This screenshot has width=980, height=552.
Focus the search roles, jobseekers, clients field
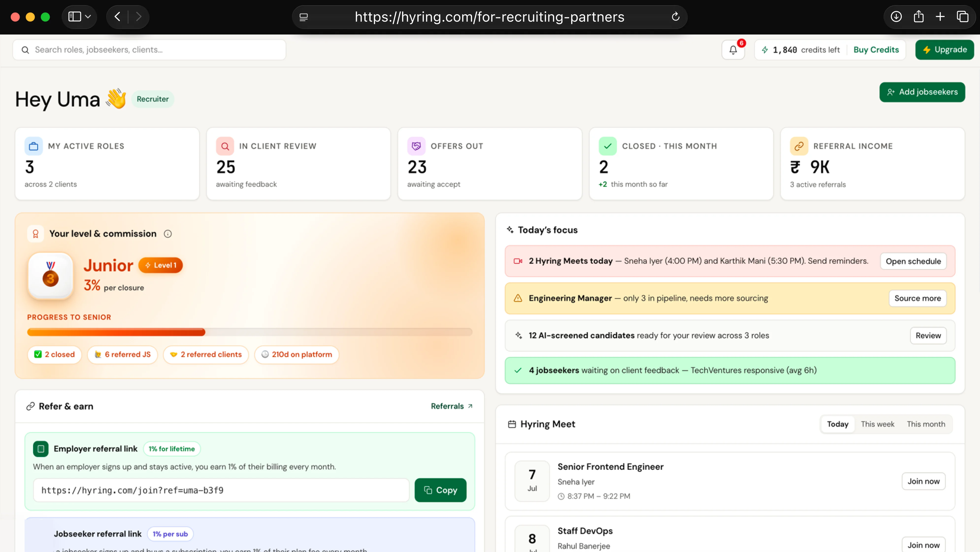tap(149, 50)
